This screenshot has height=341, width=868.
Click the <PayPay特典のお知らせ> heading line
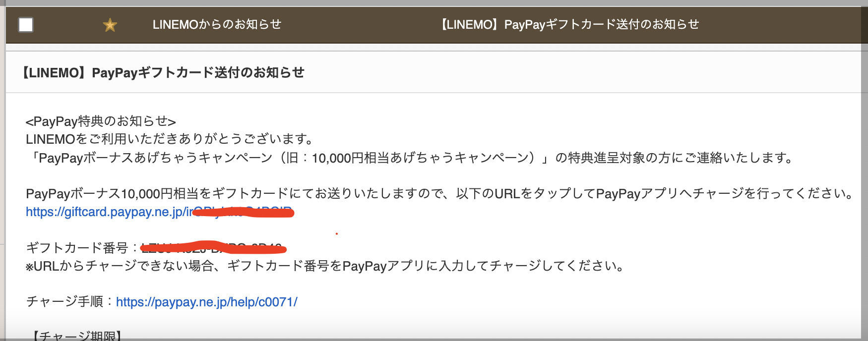(x=101, y=121)
